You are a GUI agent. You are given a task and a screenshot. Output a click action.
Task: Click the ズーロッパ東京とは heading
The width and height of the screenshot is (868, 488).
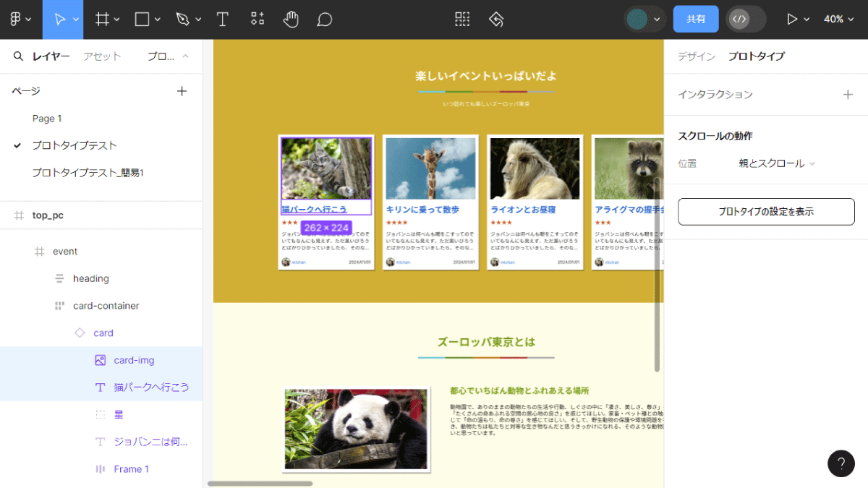tap(486, 342)
